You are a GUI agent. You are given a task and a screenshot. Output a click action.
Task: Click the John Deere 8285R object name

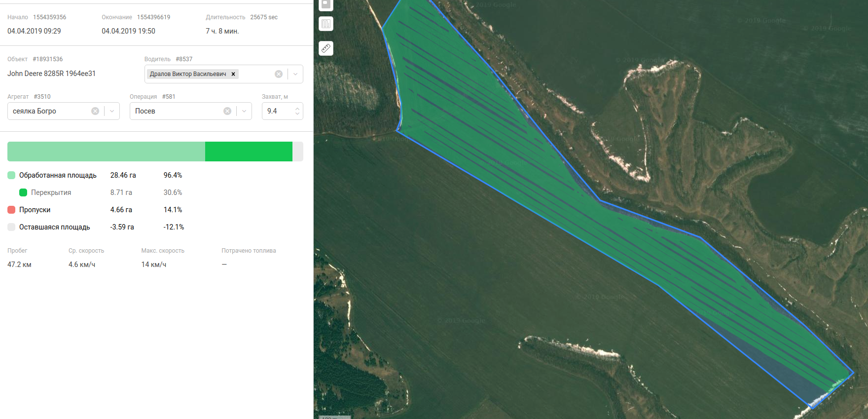pos(51,74)
